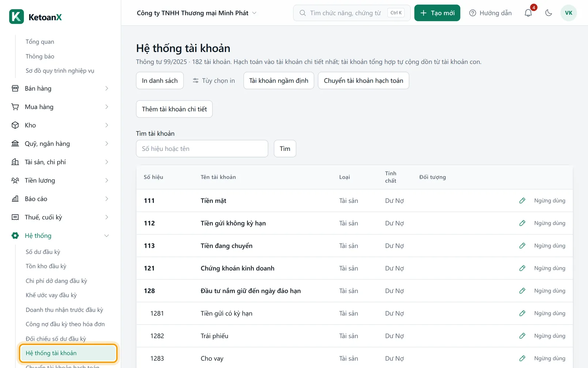Click the Tiền lương people icon
Screen dimensions: 588x368
coord(15,180)
